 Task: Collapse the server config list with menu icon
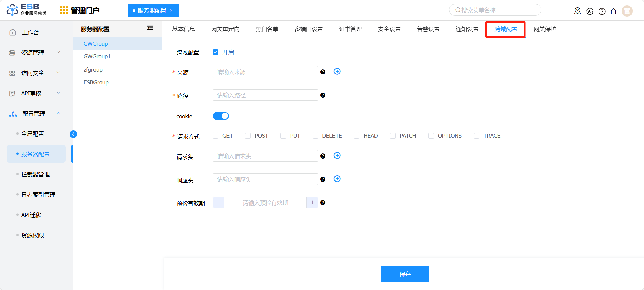150,28
